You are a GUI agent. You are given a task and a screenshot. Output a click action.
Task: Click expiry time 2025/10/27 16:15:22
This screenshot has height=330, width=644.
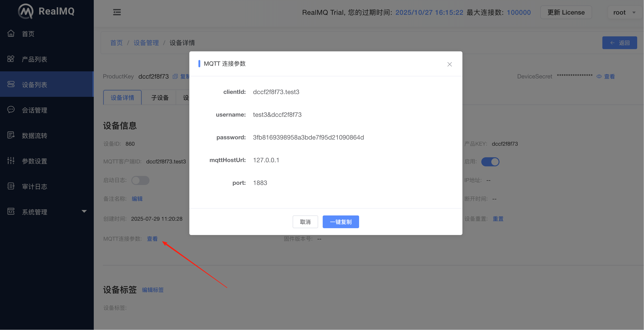pos(429,12)
